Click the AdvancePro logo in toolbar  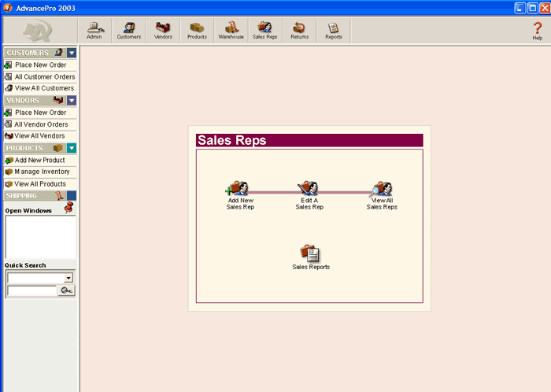pos(38,31)
